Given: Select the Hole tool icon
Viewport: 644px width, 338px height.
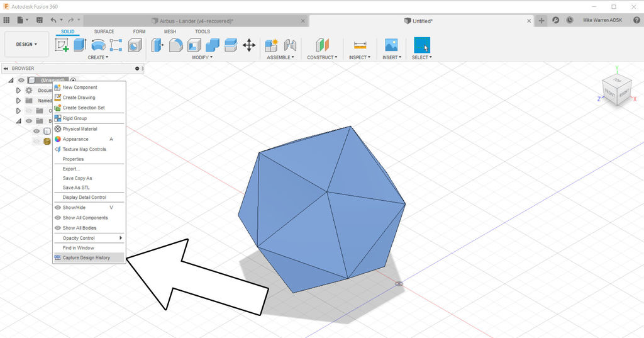Looking at the screenshot, I should pos(135,45).
